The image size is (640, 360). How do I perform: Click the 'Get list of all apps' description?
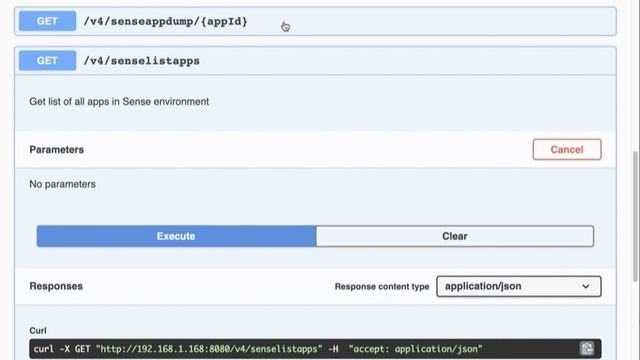click(x=119, y=101)
